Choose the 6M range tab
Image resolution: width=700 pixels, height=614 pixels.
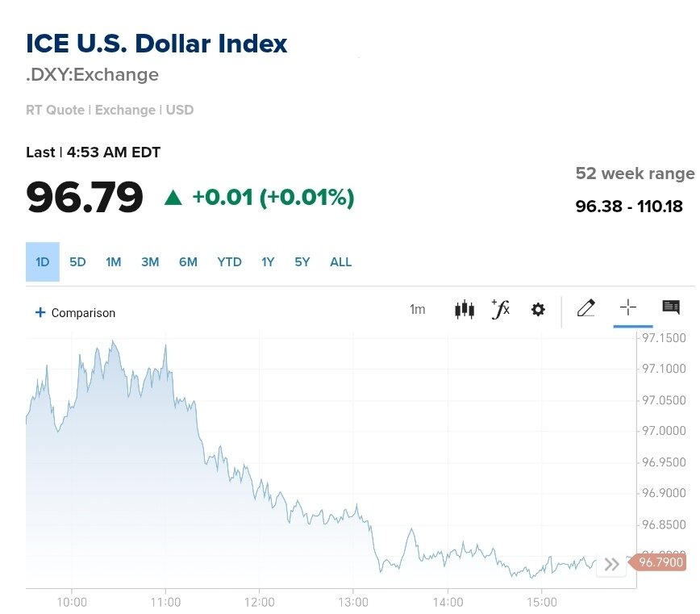188,261
